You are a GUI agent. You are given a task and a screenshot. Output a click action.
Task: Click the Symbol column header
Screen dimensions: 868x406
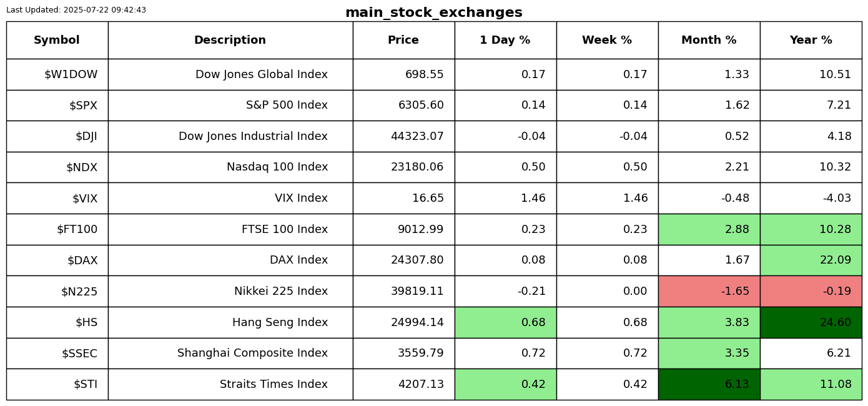57,41
